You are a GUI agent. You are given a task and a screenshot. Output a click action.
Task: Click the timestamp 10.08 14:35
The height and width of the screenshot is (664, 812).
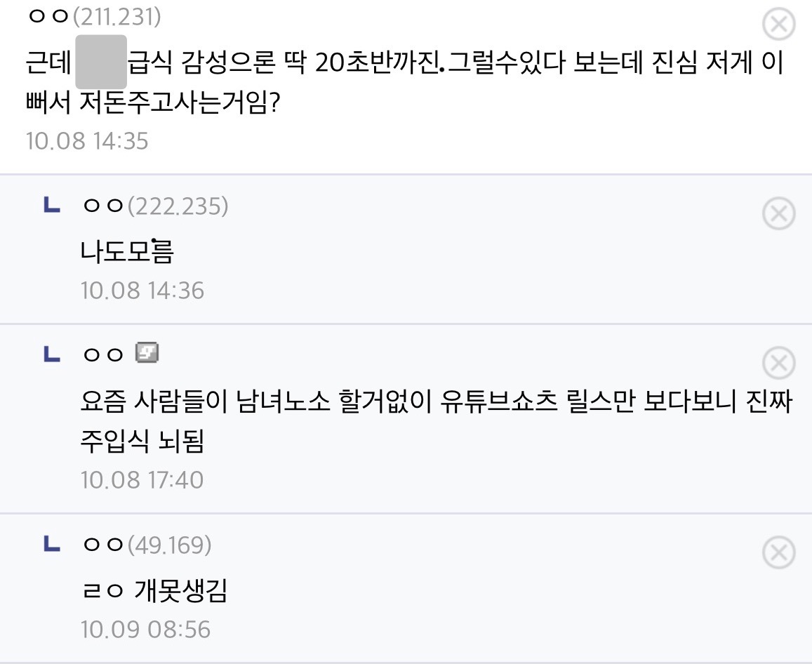[x=87, y=141]
